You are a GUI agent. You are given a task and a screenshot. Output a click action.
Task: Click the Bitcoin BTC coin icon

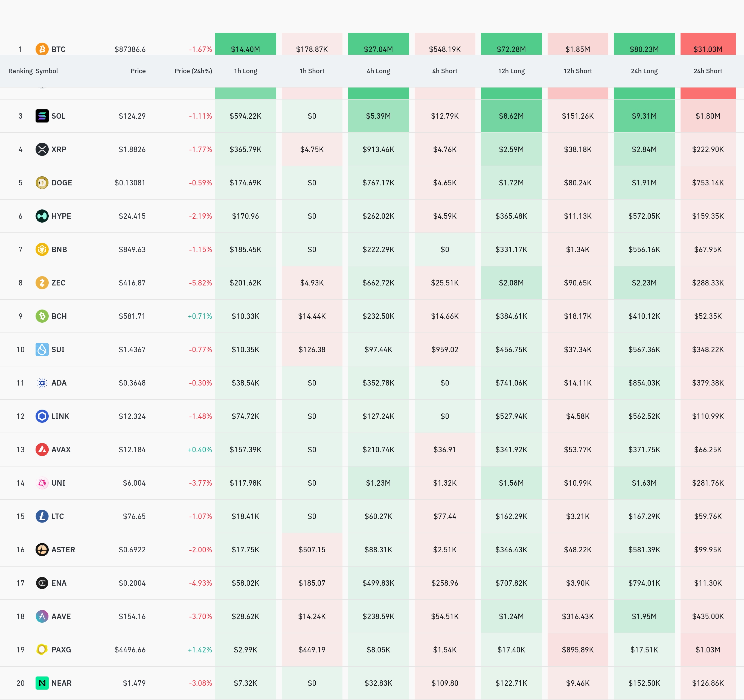pyautogui.click(x=42, y=49)
